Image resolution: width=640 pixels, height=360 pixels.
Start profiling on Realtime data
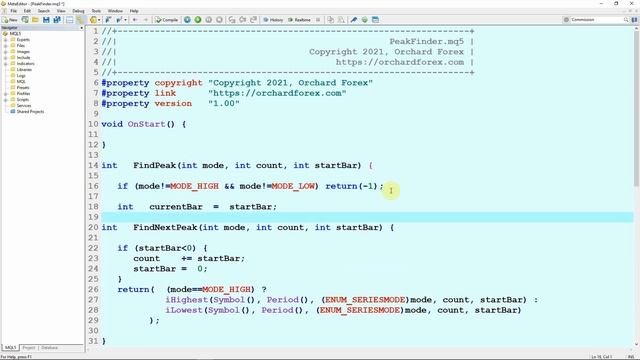[x=299, y=20]
